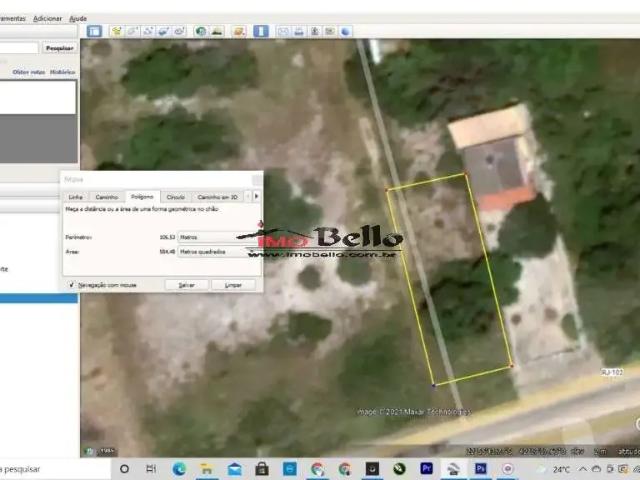The image size is (640, 480).
Task: Switch to the 'Círculo' tab
Action: click(x=175, y=197)
